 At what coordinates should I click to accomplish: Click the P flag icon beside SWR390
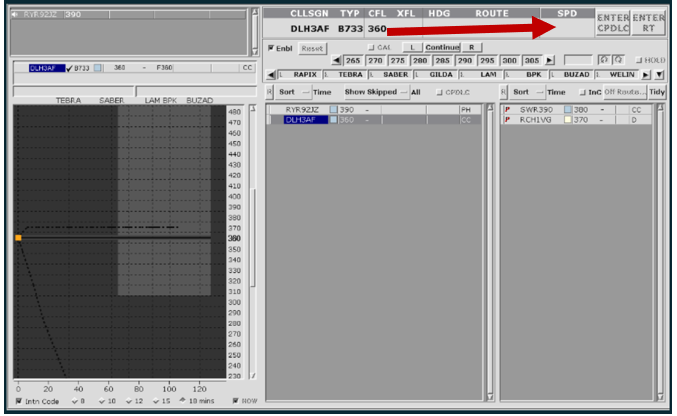pos(507,110)
